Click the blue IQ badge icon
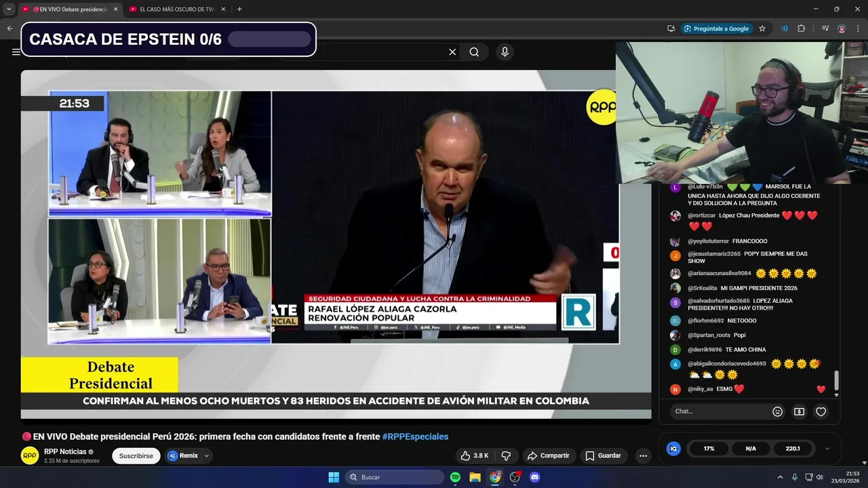 (673, 449)
